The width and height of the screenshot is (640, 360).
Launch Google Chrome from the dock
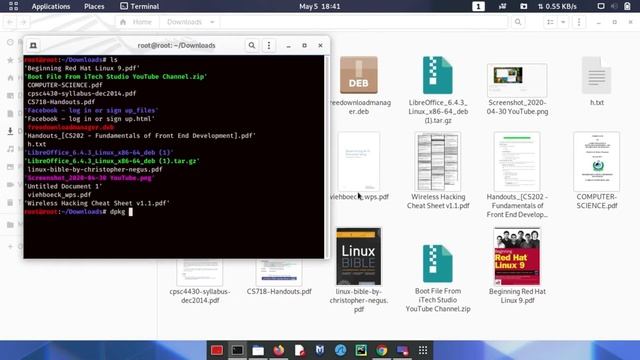point(382,350)
